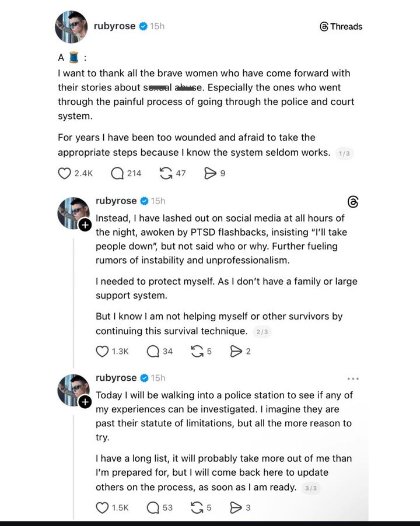This screenshot has height=526, width=420.
Task: Click the Threads icon beside second post
Action: tap(353, 202)
